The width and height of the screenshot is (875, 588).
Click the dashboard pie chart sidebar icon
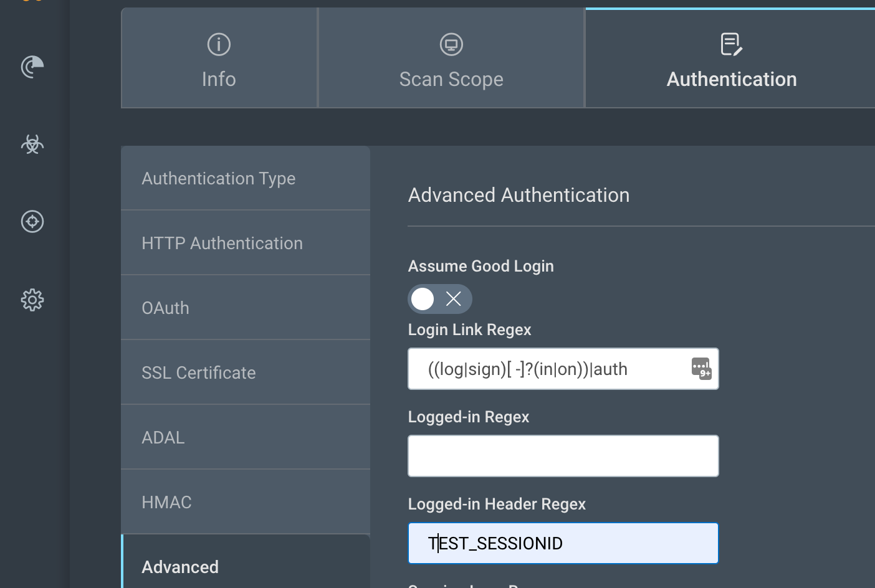coord(32,67)
